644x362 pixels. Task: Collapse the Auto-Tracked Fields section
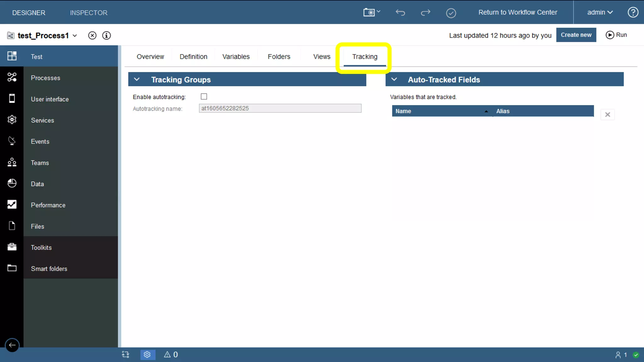click(394, 80)
